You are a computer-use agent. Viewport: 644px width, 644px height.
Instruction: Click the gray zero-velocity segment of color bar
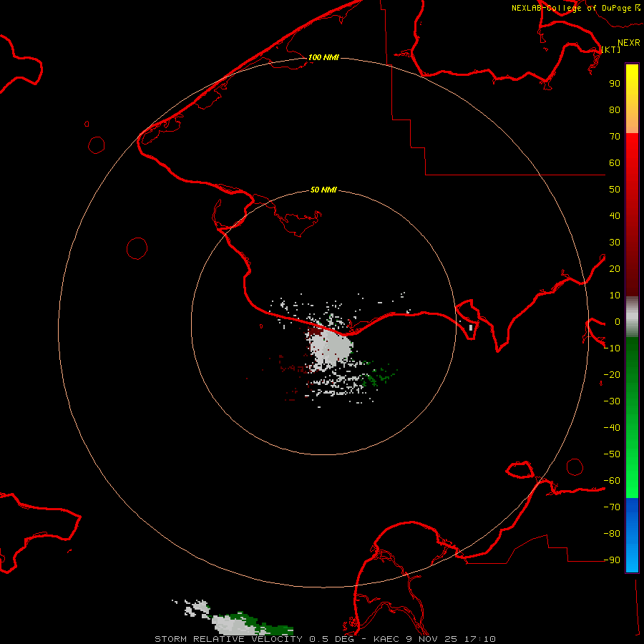coord(632,317)
